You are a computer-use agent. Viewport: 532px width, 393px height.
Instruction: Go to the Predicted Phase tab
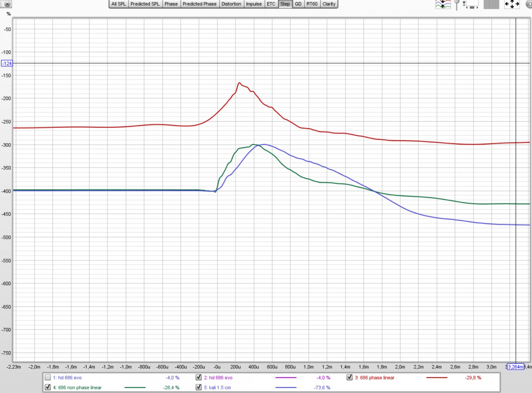199,4
